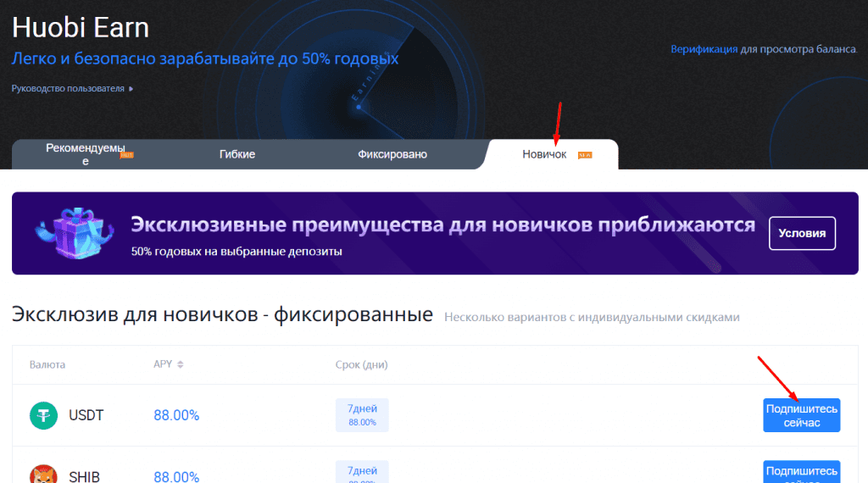868x483 pixels.
Task: Click the banner headline about новичков
Action: 442,225
